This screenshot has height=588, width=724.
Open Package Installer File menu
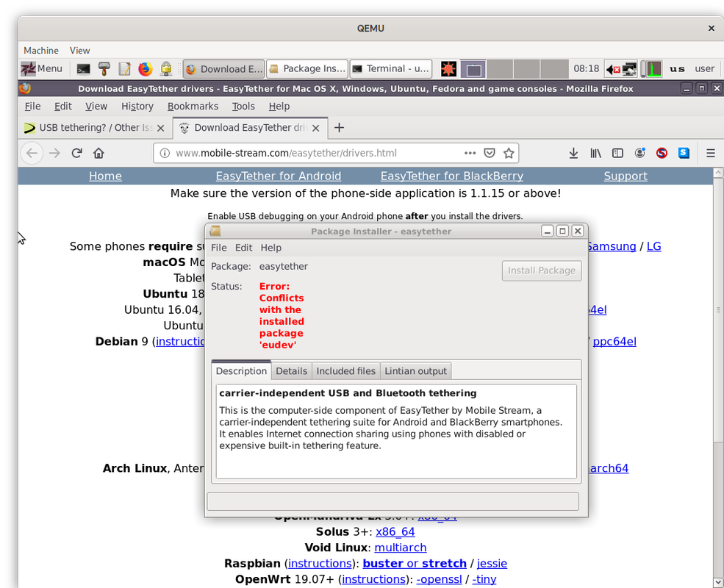coord(218,248)
